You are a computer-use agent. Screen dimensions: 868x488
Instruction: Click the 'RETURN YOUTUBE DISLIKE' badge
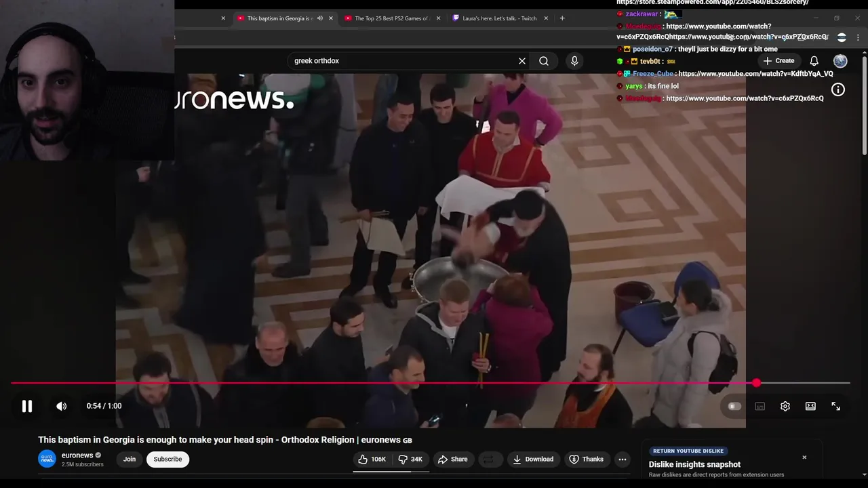[x=688, y=451]
